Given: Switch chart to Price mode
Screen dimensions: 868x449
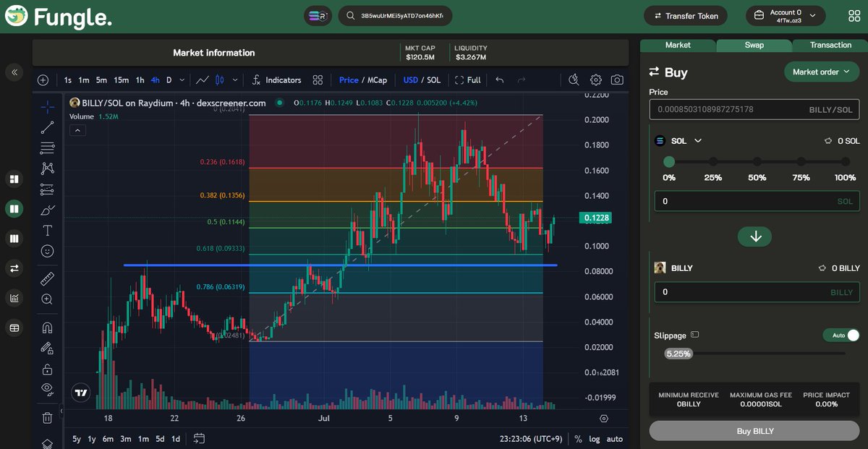Looking at the screenshot, I should (x=349, y=80).
